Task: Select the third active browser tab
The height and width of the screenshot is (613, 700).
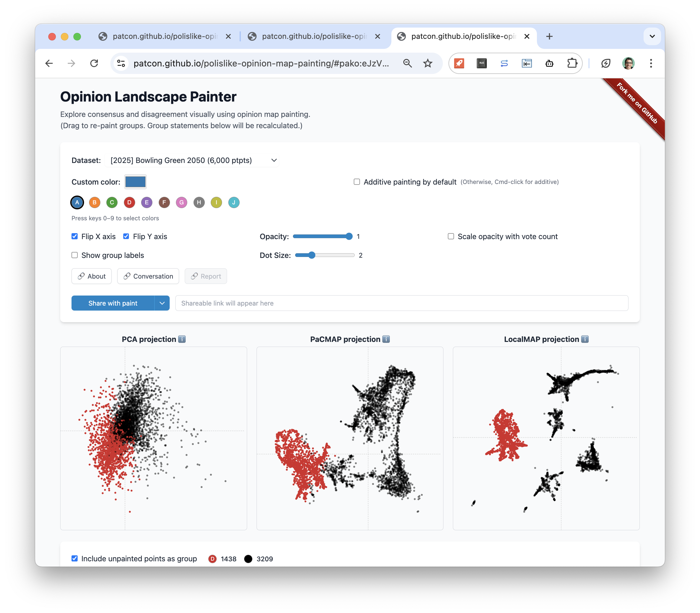Action: click(x=463, y=36)
